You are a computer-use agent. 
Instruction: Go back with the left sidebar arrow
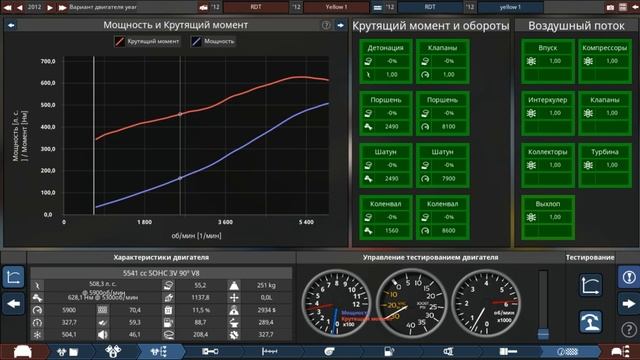point(13,304)
